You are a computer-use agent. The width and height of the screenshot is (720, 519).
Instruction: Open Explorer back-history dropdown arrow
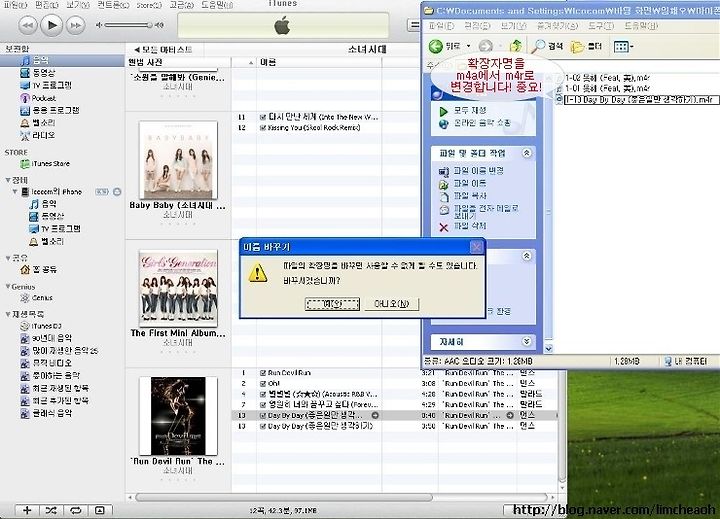pos(468,46)
